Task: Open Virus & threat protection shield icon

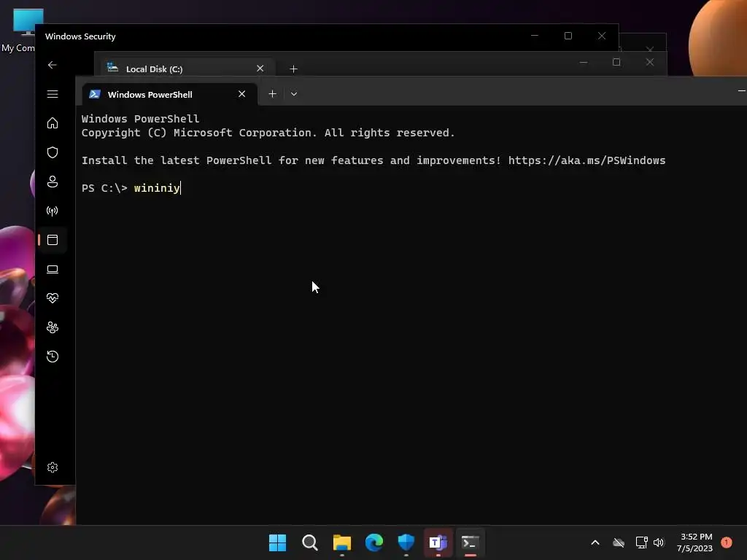Action: 53,152
